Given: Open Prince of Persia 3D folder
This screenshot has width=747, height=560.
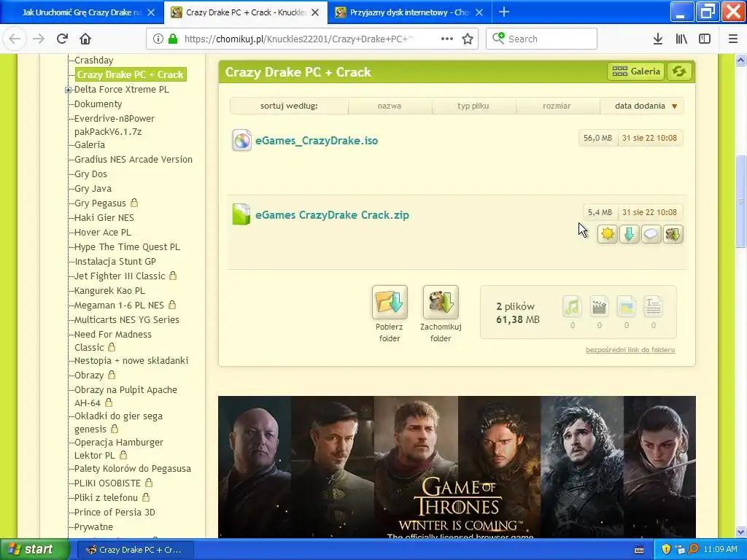Looking at the screenshot, I should [x=115, y=513].
